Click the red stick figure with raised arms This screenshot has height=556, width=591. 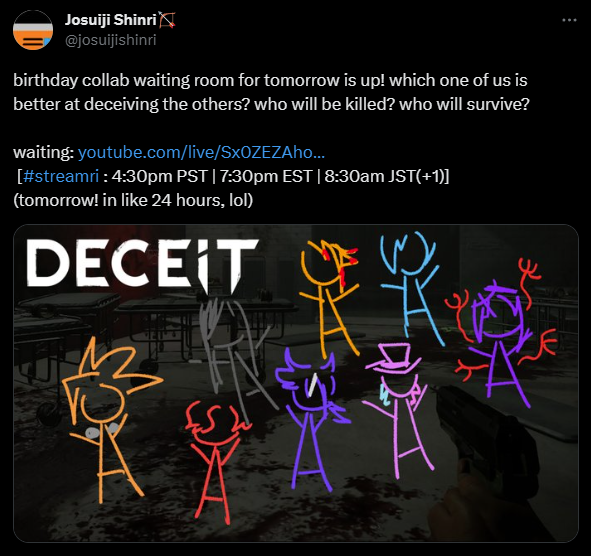coord(217,462)
